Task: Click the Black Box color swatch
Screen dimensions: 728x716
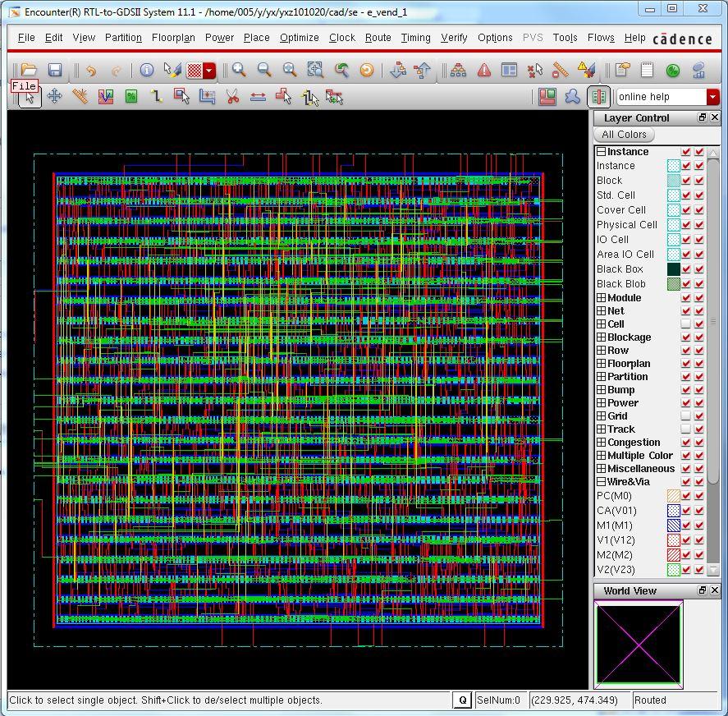Action: 673,269
